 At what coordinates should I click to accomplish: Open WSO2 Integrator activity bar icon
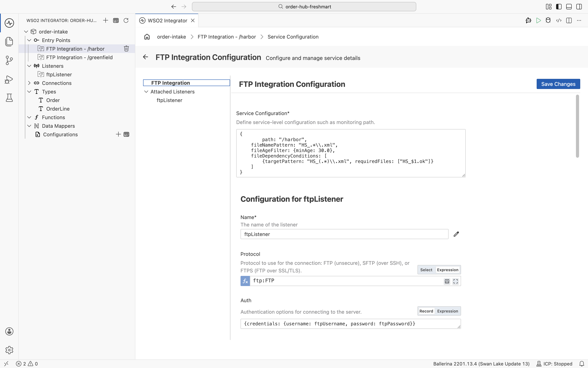click(9, 23)
